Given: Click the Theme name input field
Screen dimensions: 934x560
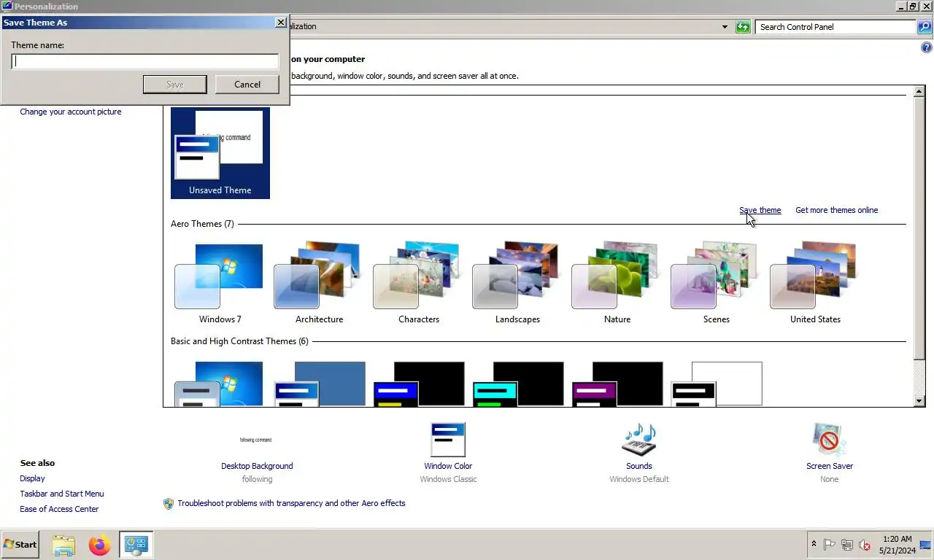Looking at the screenshot, I should 144,61.
